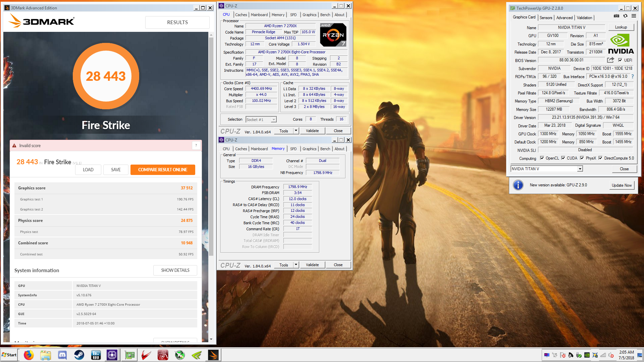
Task: Switch to 3DMark in the taskbar
Action: point(213,355)
